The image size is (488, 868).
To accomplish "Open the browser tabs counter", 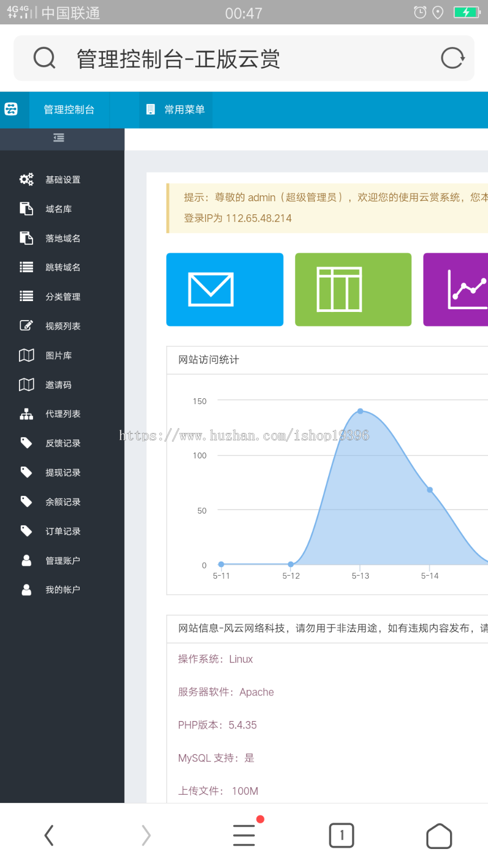I will 342,835.
